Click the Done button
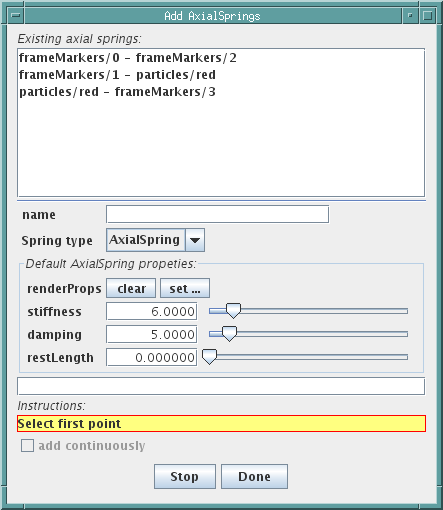The width and height of the screenshot is (443, 510). point(254,477)
